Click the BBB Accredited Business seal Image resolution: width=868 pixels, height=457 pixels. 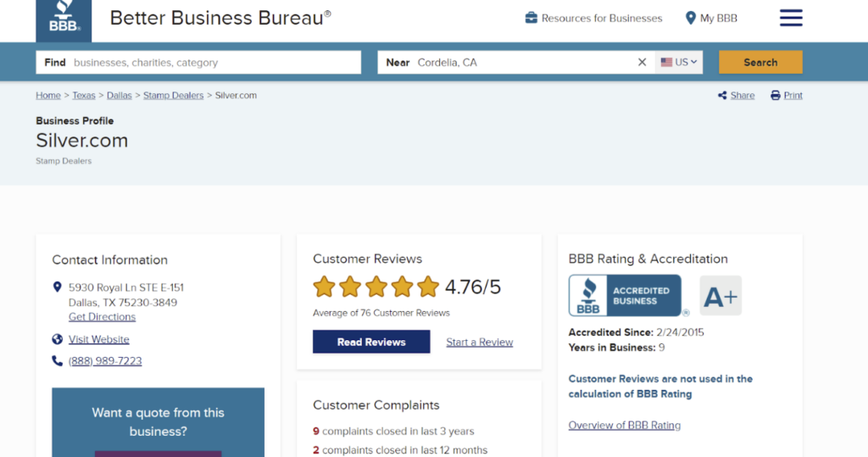pyautogui.click(x=625, y=295)
